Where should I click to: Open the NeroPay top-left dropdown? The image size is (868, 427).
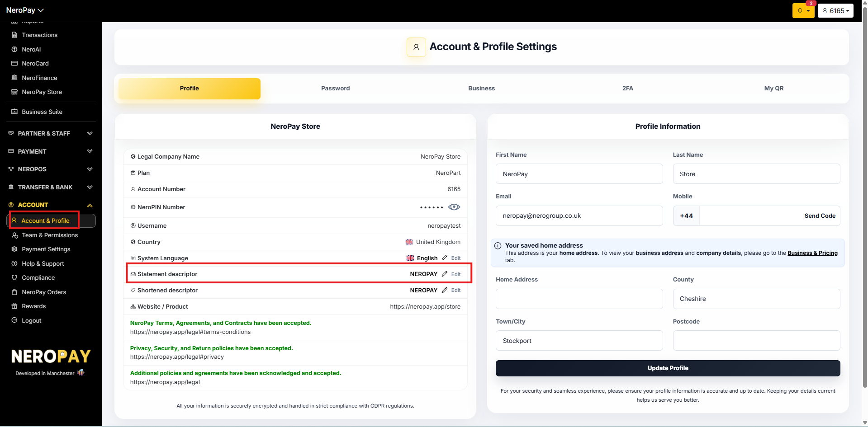coord(25,10)
